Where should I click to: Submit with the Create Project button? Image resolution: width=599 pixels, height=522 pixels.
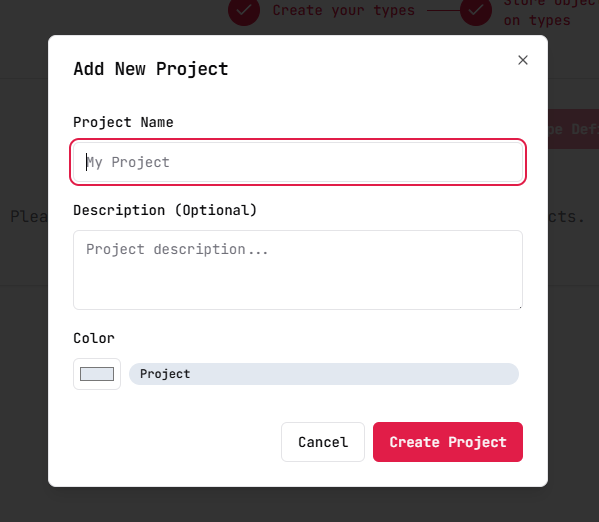[448, 442]
